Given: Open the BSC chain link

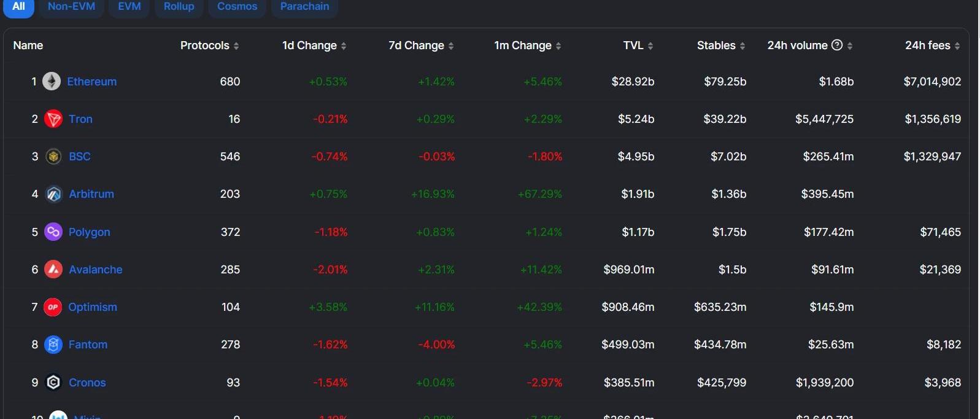Looking at the screenshot, I should tap(80, 157).
